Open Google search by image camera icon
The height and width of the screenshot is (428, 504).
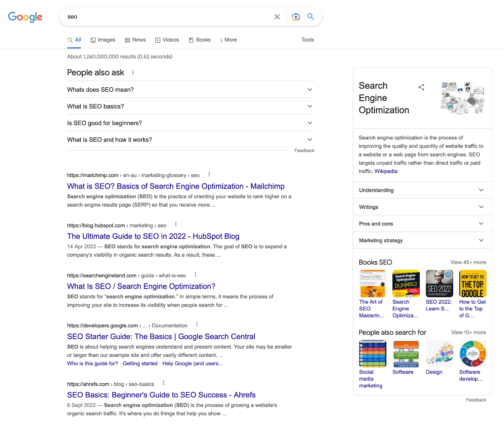296,16
